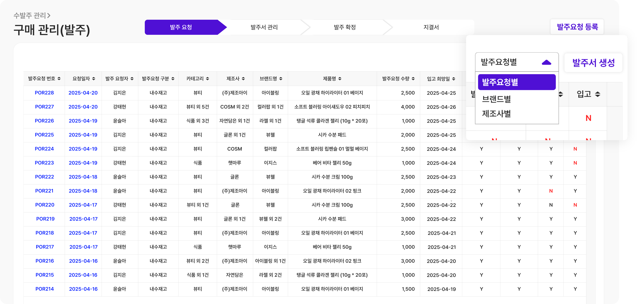The image size is (644, 304).
Task: Click the 2025-04-18 date in POR222 row
Action: tap(83, 177)
